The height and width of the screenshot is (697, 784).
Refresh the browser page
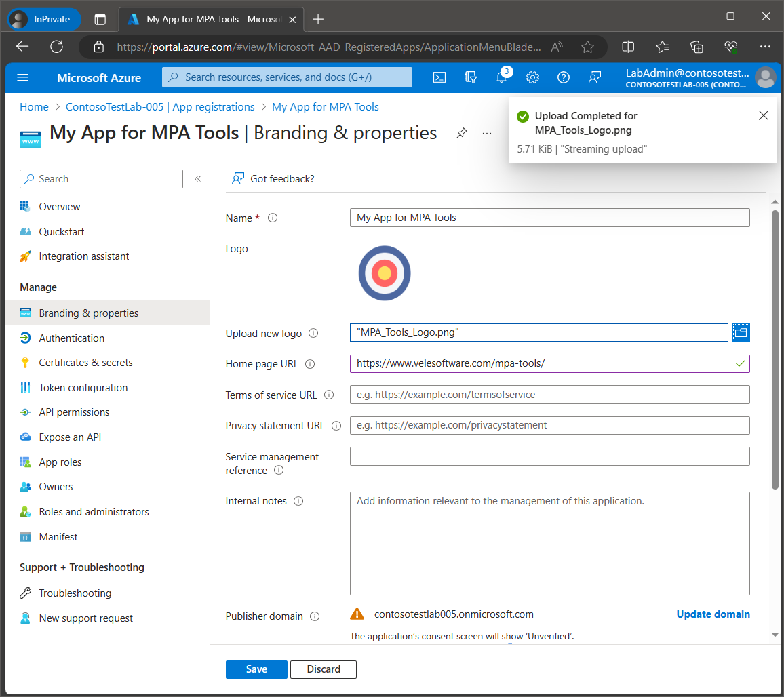point(57,47)
